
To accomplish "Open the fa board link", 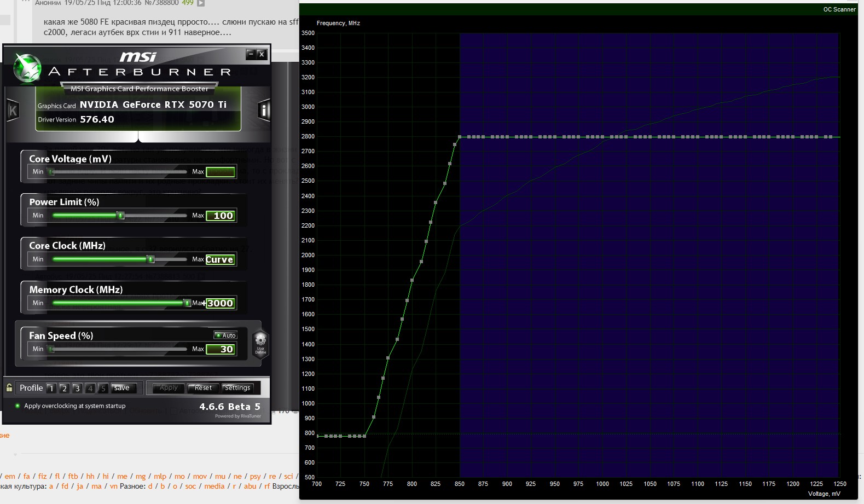I will tap(26, 477).
